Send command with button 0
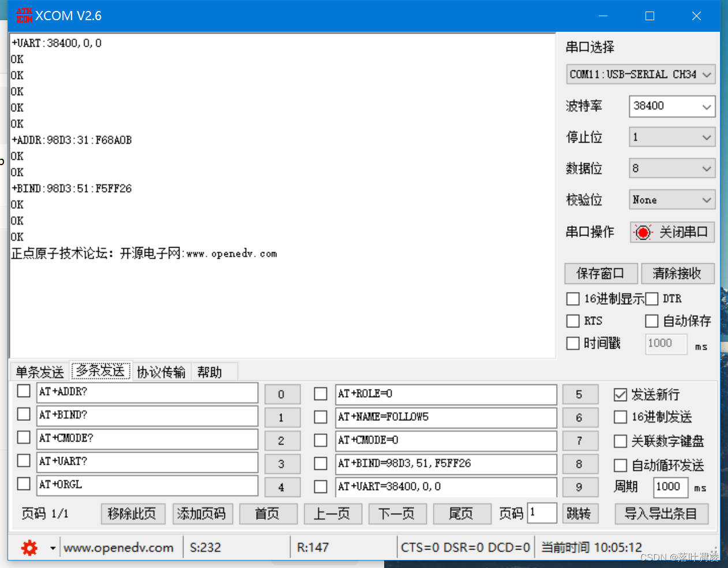The height and width of the screenshot is (568, 728). click(282, 394)
